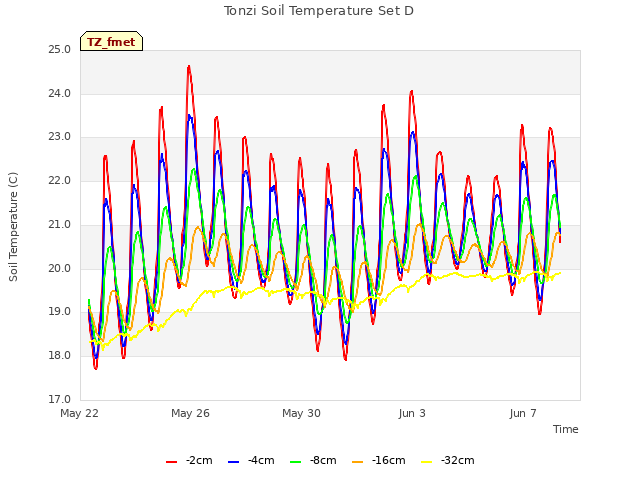Click the May 26 x-axis tick label
Image resolution: width=640 pixels, height=480 pixels.
[x=190, y=413]
